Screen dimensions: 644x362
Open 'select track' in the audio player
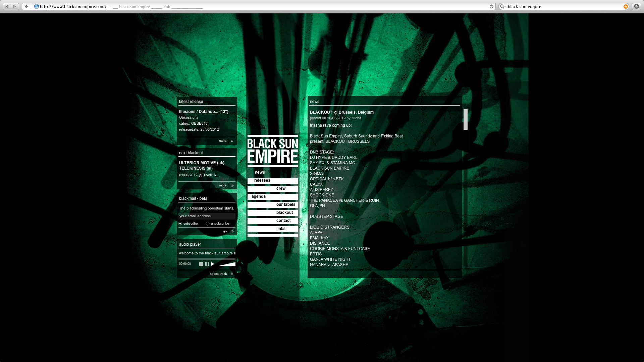(218, 274)
